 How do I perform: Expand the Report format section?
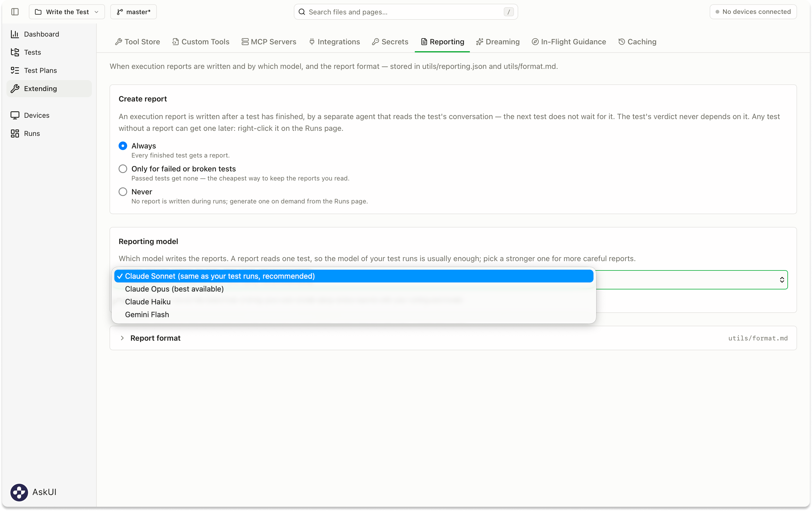[453, 338]
